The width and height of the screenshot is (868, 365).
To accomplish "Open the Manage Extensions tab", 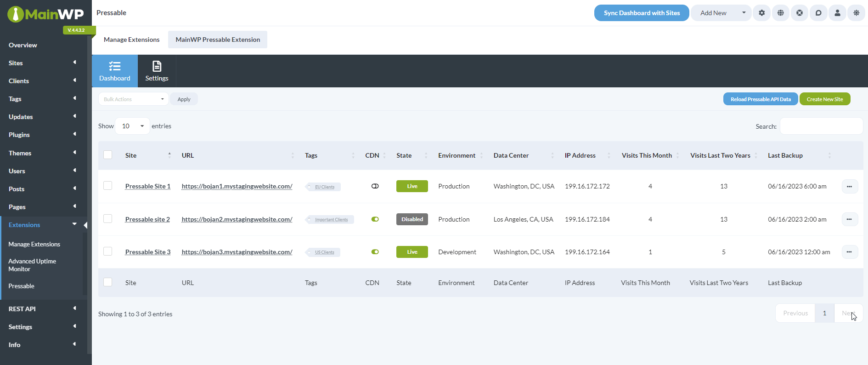I will (132, 40).
